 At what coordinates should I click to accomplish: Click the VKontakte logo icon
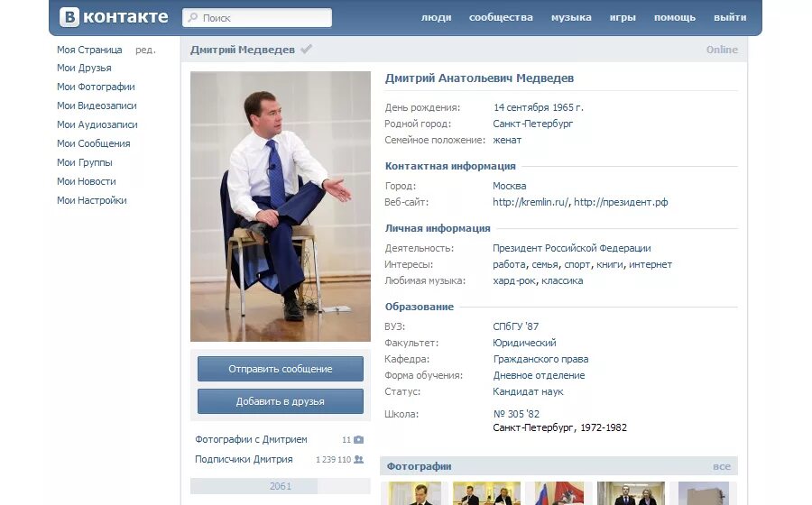(69, 17)
